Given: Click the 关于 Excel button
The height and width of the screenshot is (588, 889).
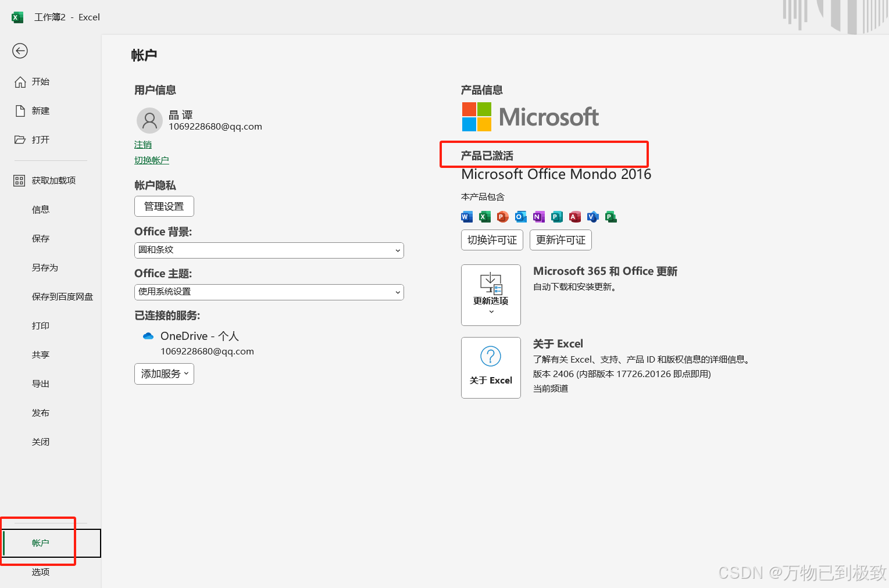Looking at the screenshot, I should pos(491,368).
